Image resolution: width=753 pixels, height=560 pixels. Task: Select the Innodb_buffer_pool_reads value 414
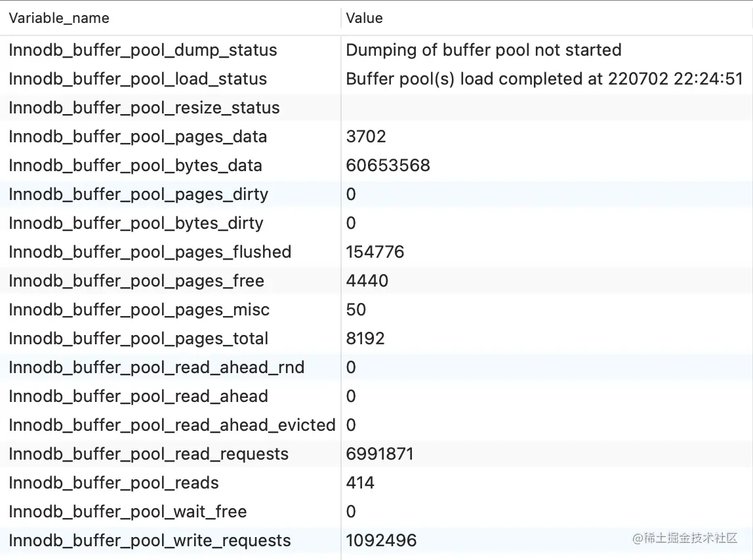(360, 483)
